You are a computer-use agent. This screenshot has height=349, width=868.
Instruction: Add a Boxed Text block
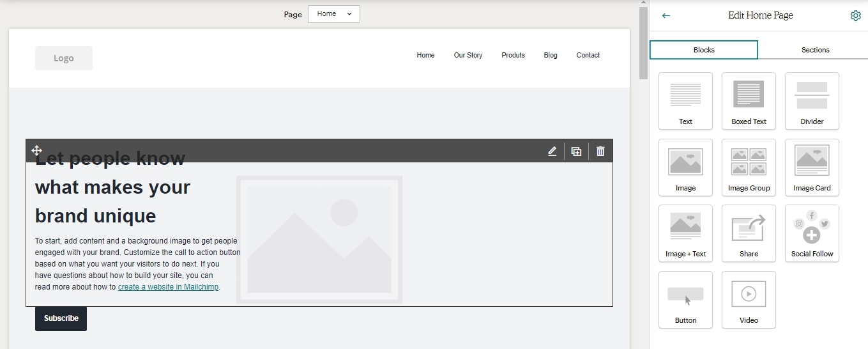pos(749,101)
